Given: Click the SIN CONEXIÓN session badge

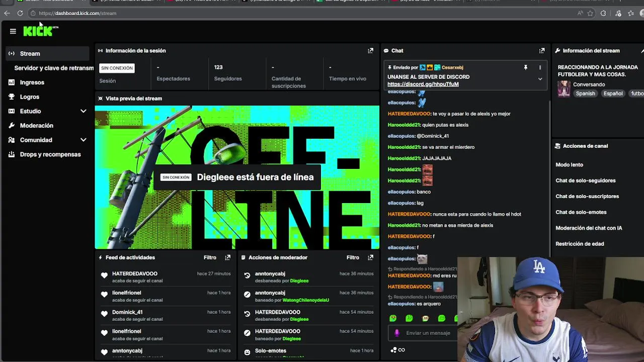Looking at the screenshot, I should pos(117,68).
